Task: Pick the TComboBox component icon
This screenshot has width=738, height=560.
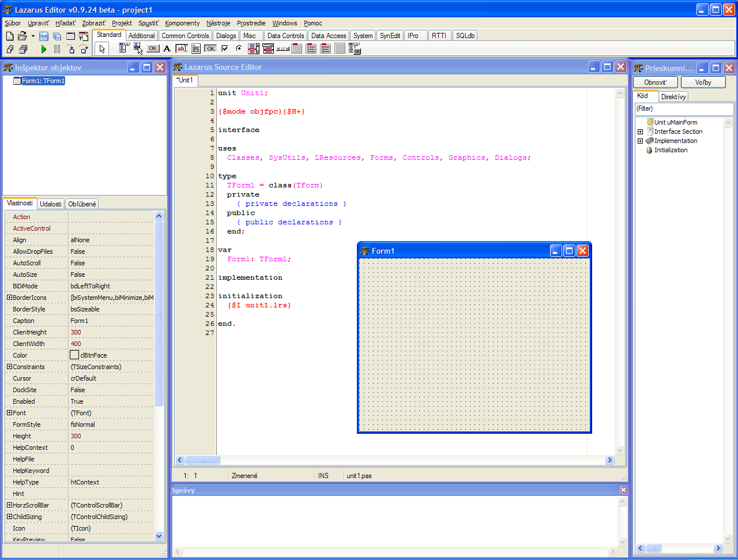Action: 268,48
